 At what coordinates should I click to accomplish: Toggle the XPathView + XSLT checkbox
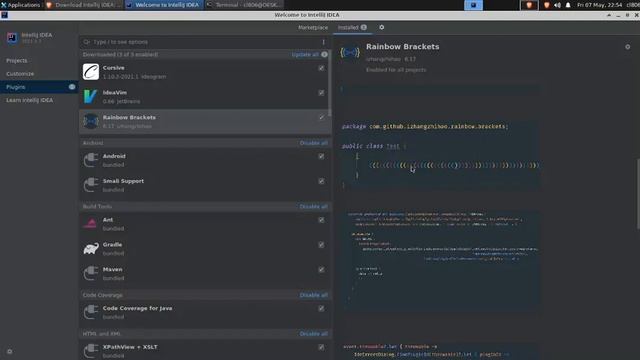tap(321, 347)
